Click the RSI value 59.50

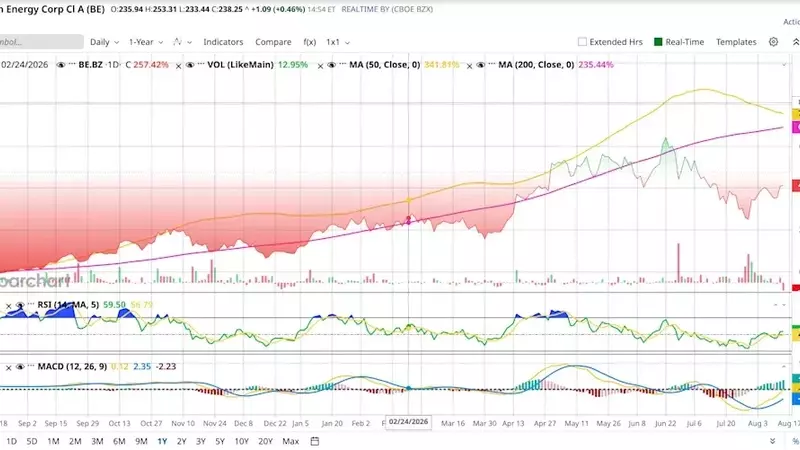pos(114,305)
